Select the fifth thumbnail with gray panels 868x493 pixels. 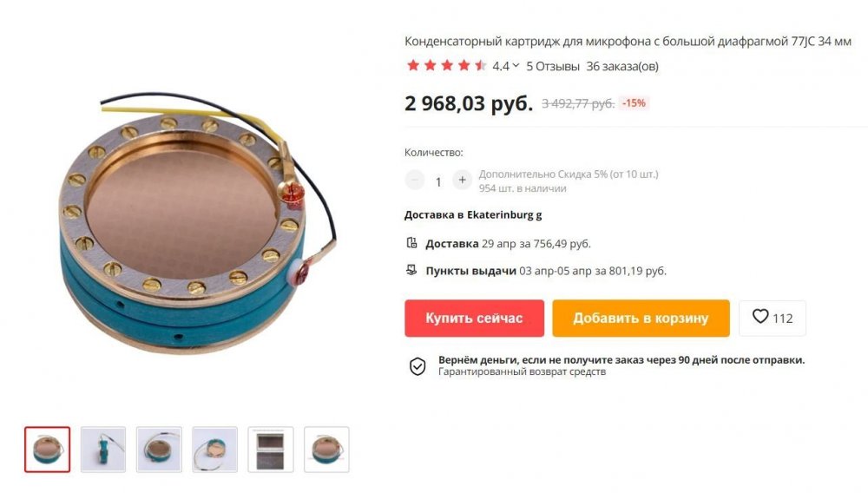[271, 450]
